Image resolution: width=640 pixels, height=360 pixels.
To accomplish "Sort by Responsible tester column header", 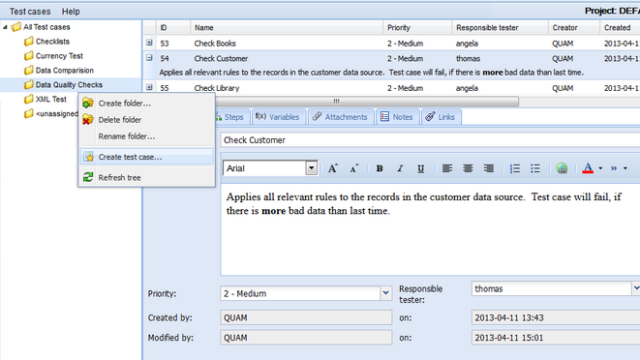I will (x=500, y=28).
